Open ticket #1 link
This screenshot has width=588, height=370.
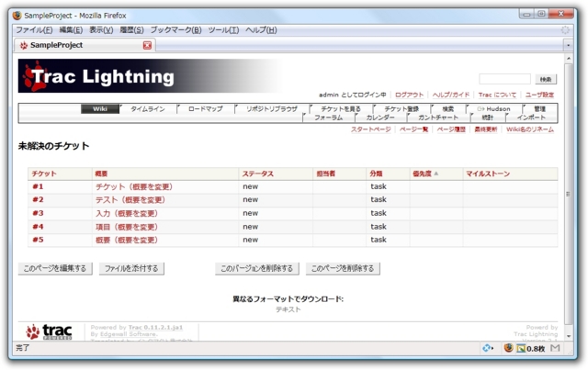click(38, 186)
